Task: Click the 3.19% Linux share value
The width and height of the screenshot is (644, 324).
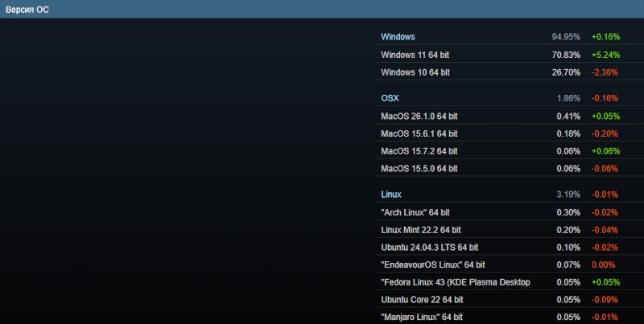Action: [568, 195]
